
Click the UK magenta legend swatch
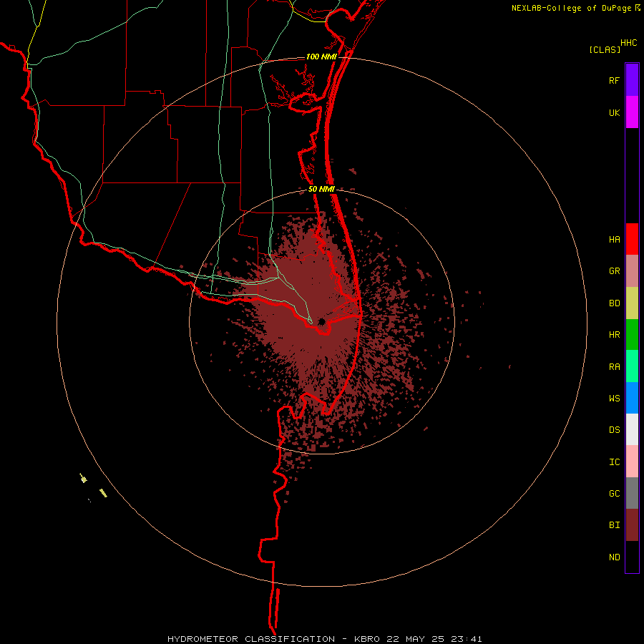click(632, 112)
